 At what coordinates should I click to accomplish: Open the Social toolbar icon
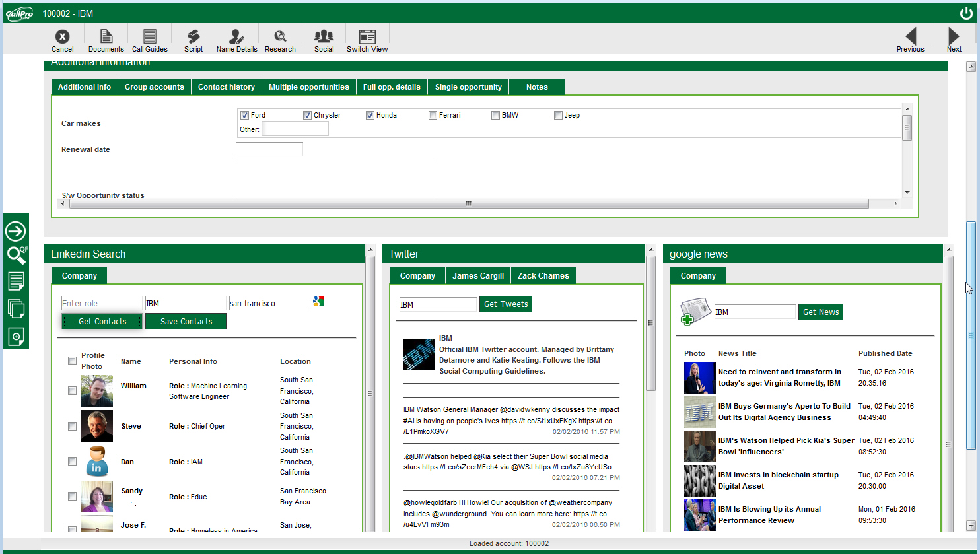(324, 40)
